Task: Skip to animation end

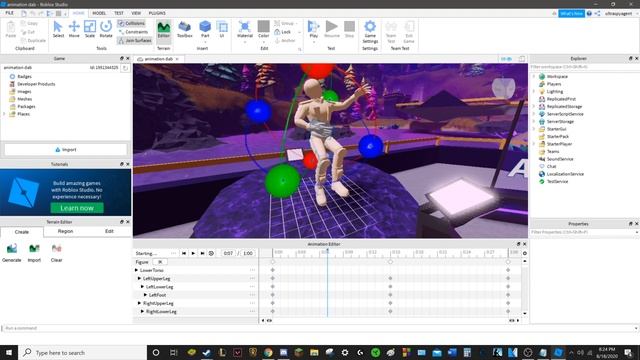Action: coord(202,253)
